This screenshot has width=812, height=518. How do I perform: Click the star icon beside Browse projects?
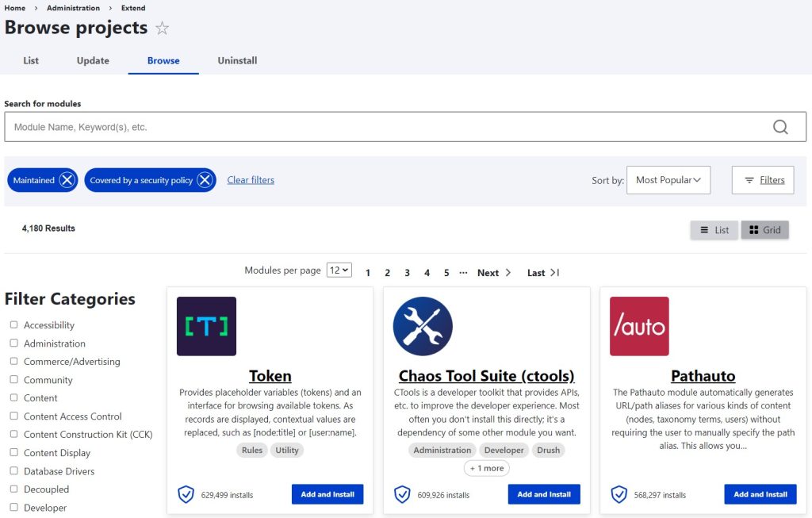[162, 29]
